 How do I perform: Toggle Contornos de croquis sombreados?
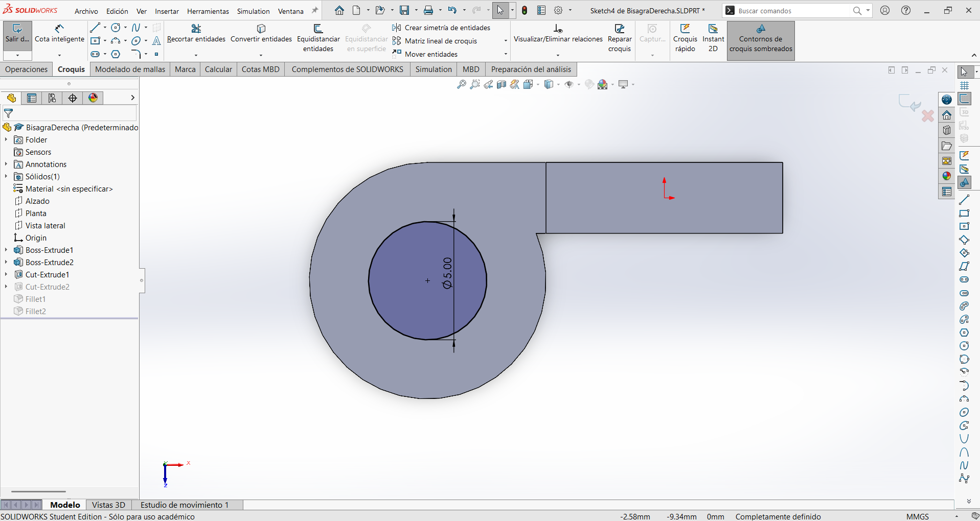coord(761,40)
